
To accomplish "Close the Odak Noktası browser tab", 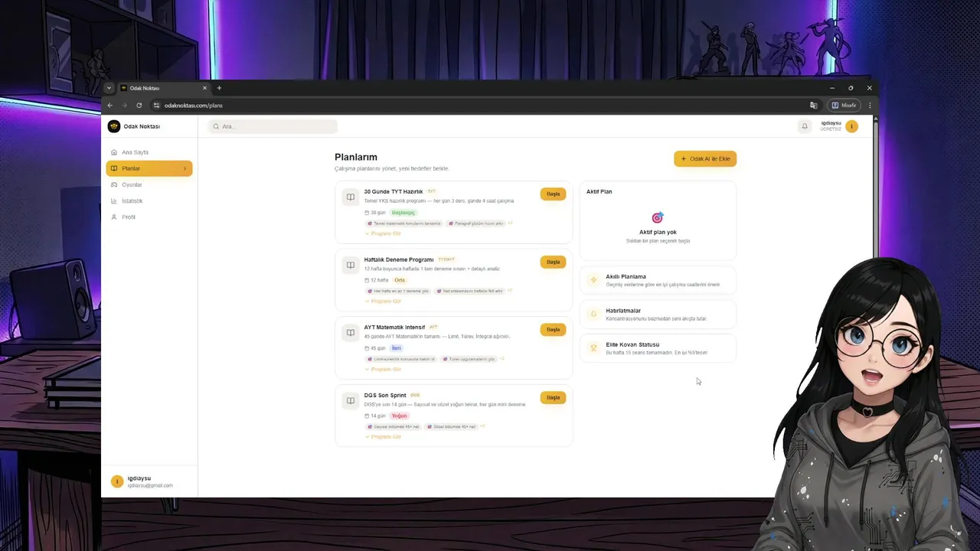I will pyautogui.click(x=205, y=88).
